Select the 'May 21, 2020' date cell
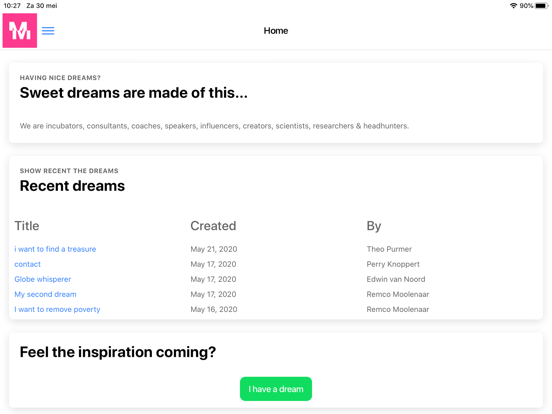The width and height of the screenshot is (552, 414). point(214,249)
